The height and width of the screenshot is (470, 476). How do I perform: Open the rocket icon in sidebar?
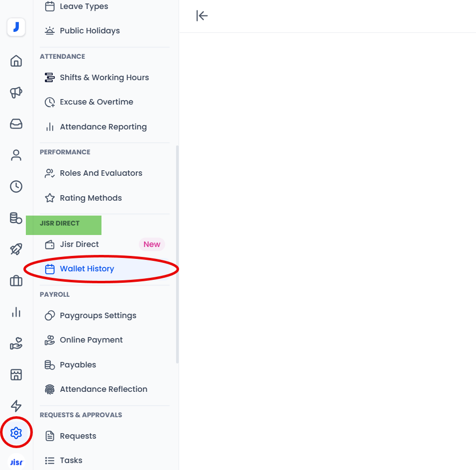pyautogui.click(x=16, y=249)
